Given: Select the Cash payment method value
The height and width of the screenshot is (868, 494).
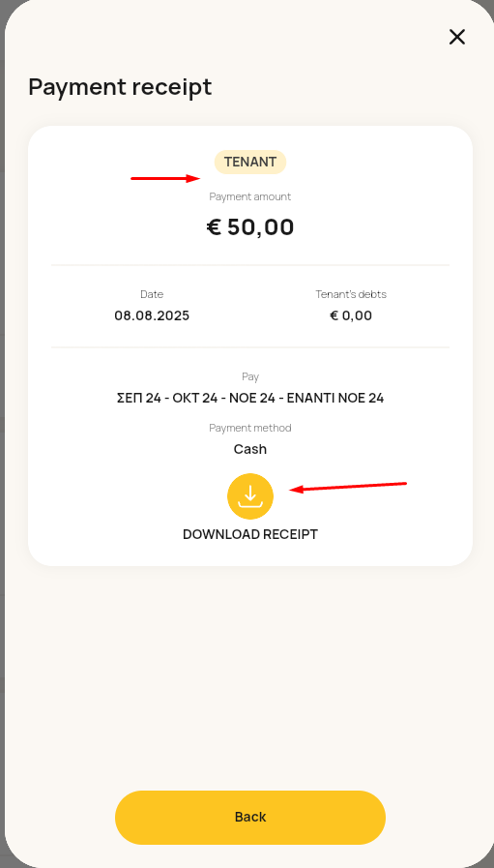Looking at the screenshot, I should pos(250,449).
